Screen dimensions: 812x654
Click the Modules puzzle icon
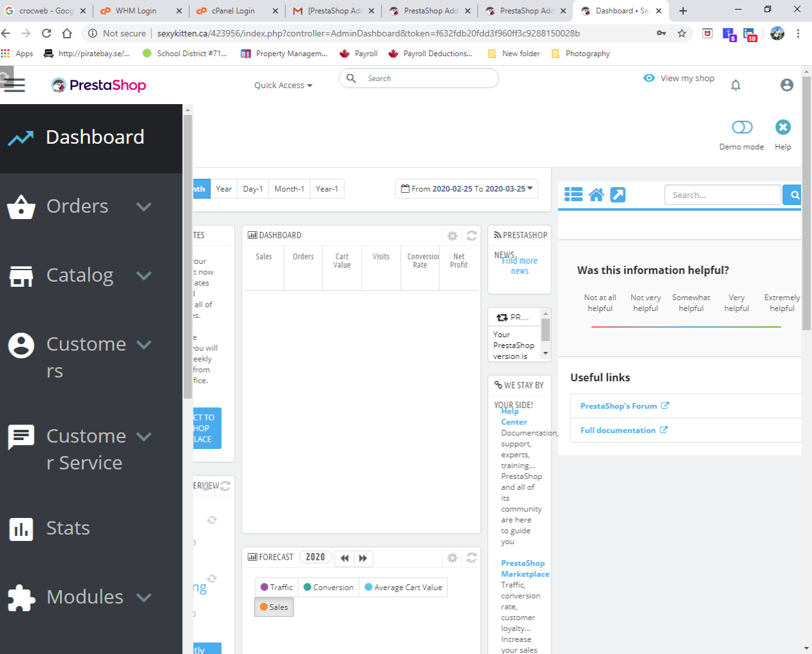[x=21, y=598]
